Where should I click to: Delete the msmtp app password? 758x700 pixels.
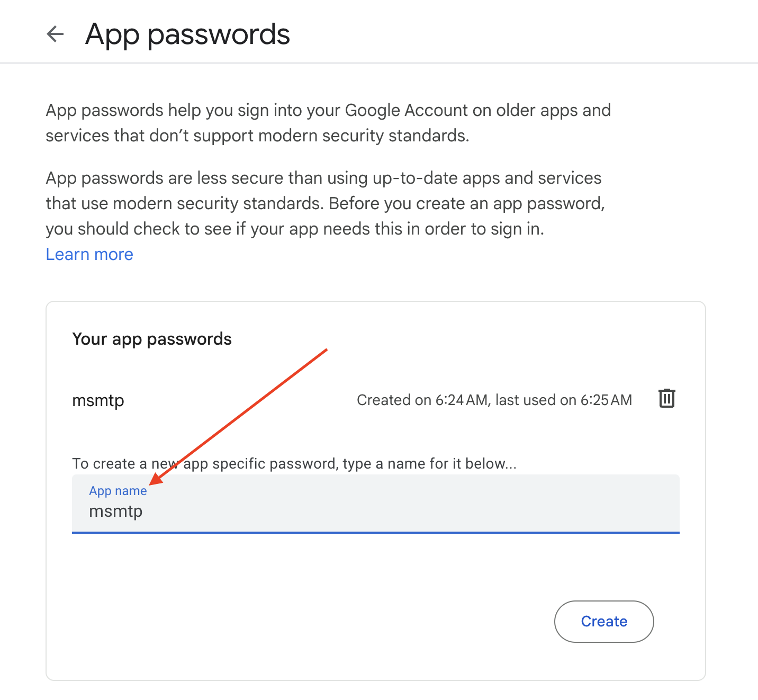click(x=666, y=398)
